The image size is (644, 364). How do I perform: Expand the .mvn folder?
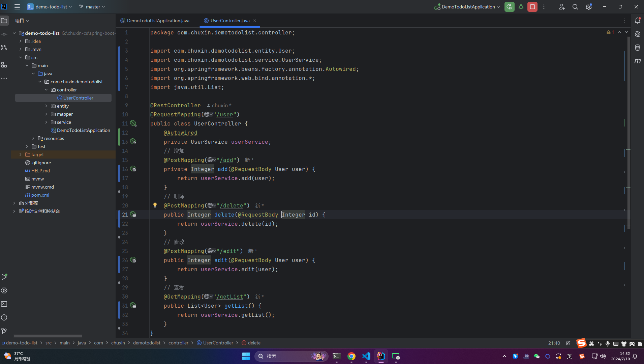click(21, 49)
